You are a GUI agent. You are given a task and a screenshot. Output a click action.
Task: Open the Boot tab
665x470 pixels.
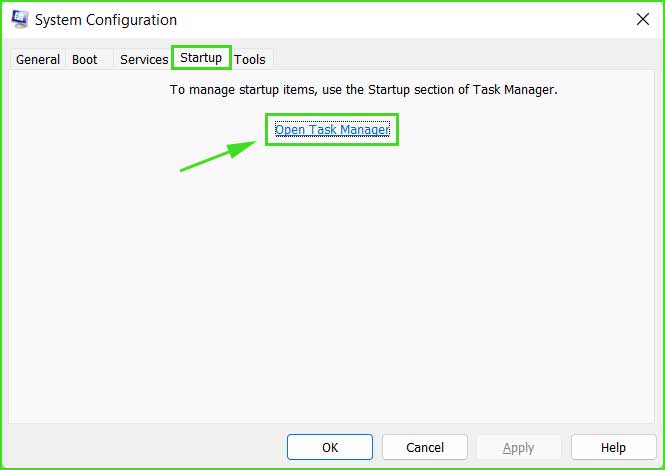tap(85, 59)
